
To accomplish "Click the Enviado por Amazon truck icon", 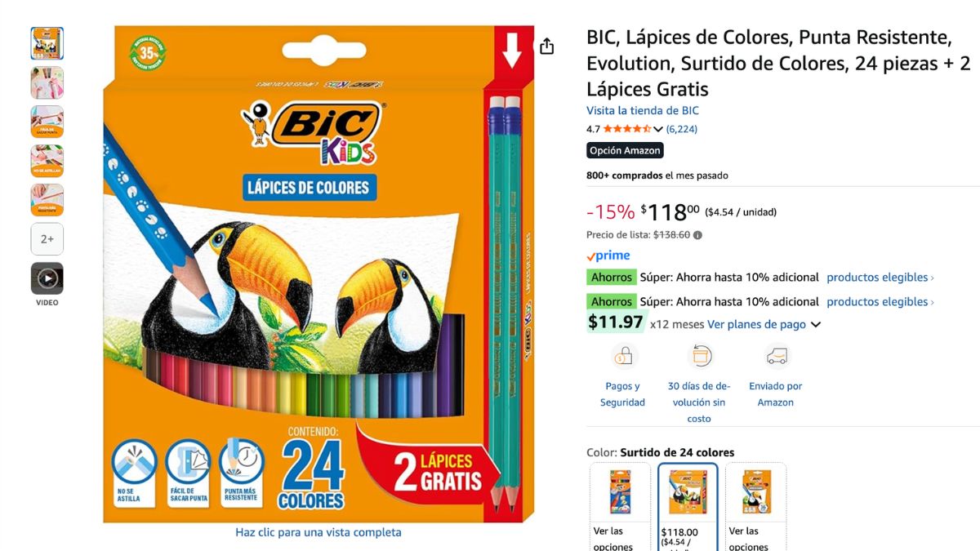I will pos(777,357).
